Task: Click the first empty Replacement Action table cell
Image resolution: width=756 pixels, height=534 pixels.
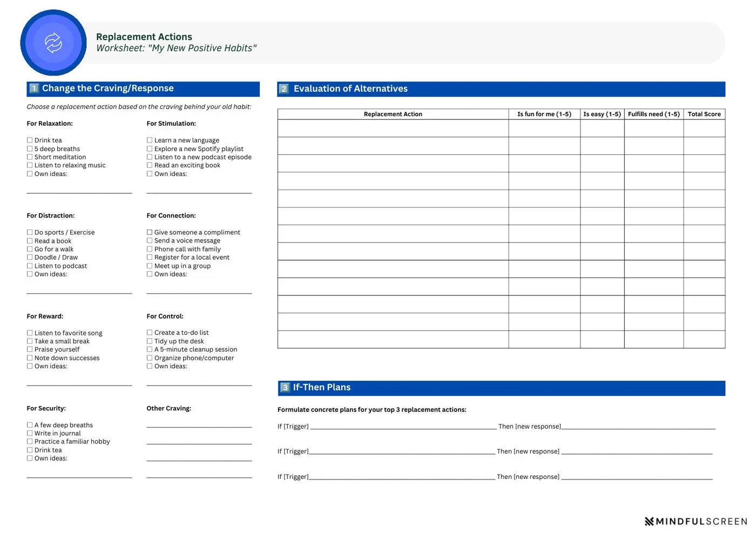Action: (393, 129)
